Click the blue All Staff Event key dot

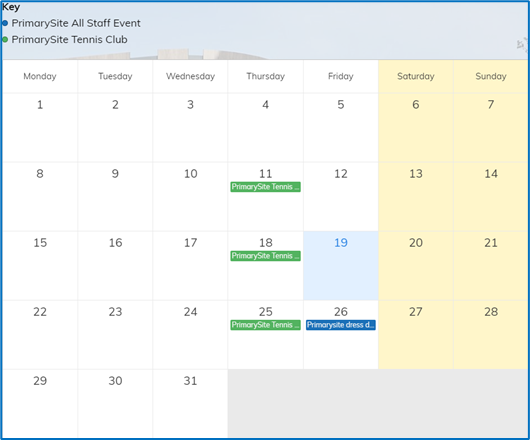tap(5, 23)
